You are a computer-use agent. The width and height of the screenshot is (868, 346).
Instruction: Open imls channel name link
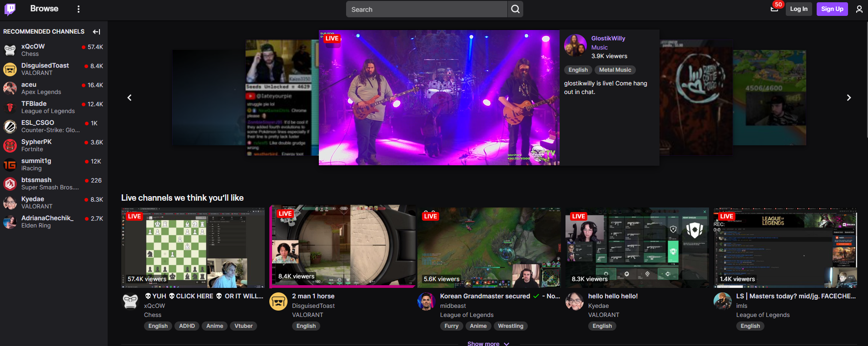click(742, 306)
